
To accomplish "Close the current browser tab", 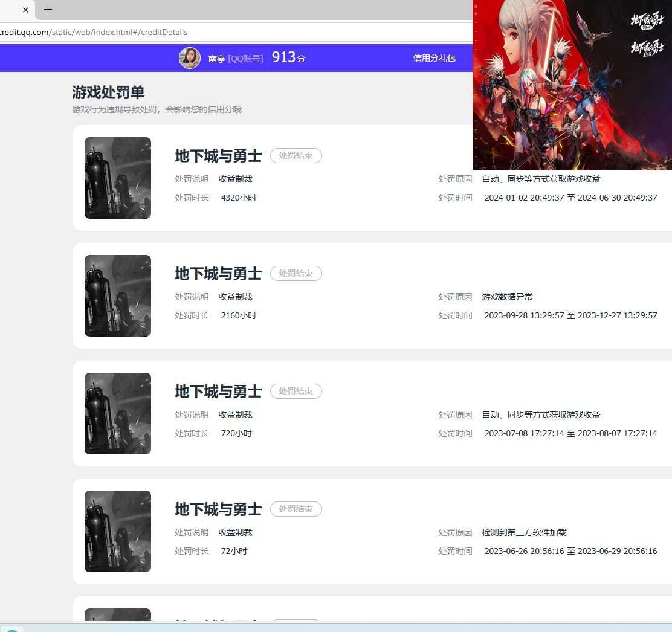I will 26,10.
